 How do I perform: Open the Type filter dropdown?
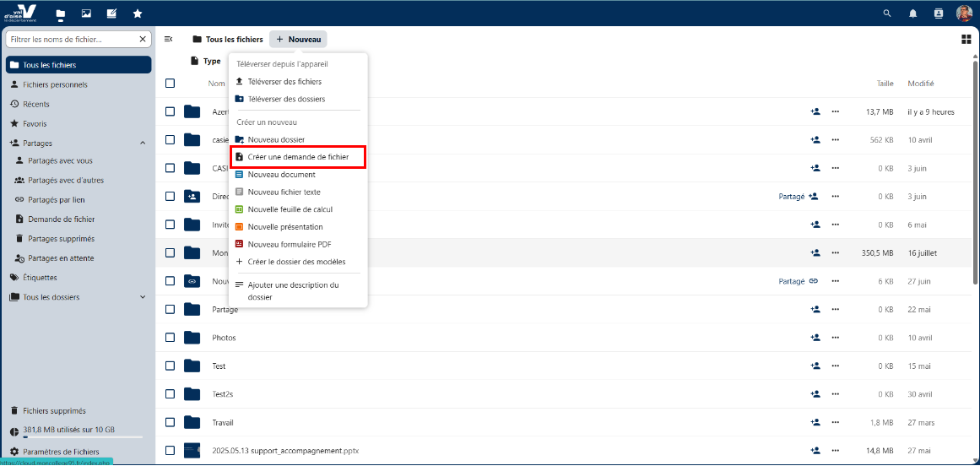[x=206, y=61]
